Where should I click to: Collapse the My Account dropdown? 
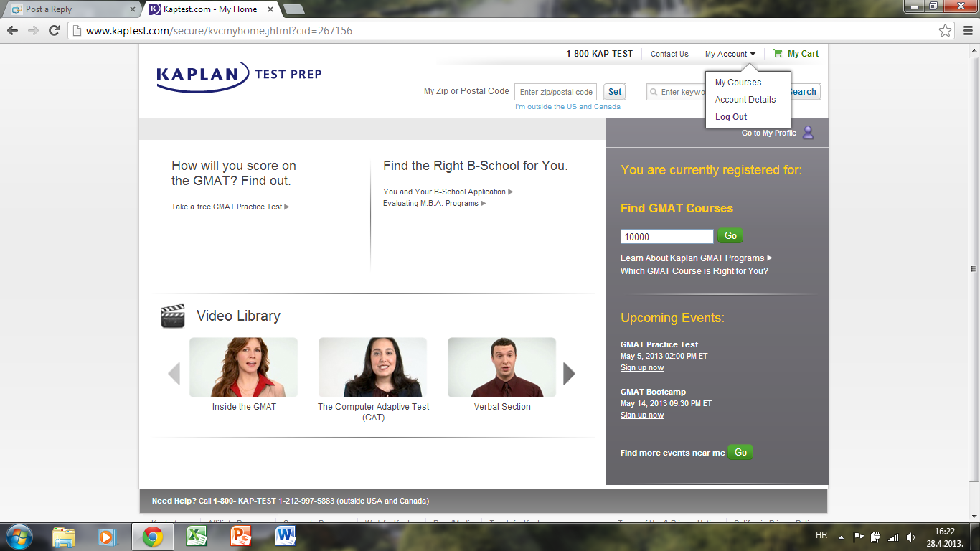(730, 54)
